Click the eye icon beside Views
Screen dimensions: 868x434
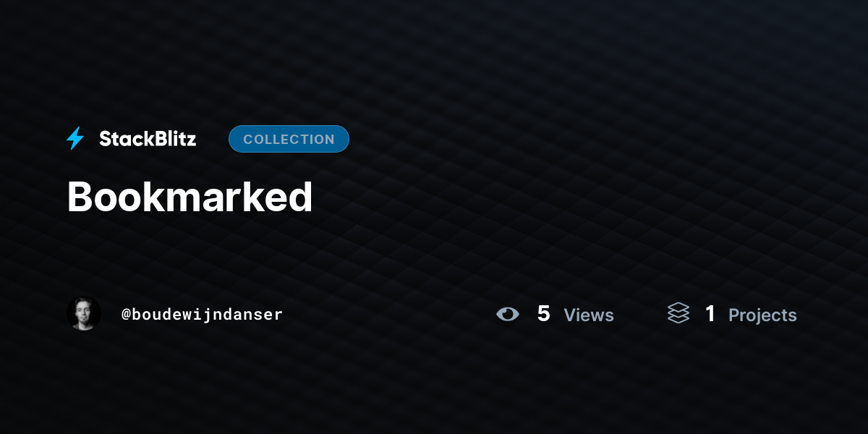click(x=508, y=314)
